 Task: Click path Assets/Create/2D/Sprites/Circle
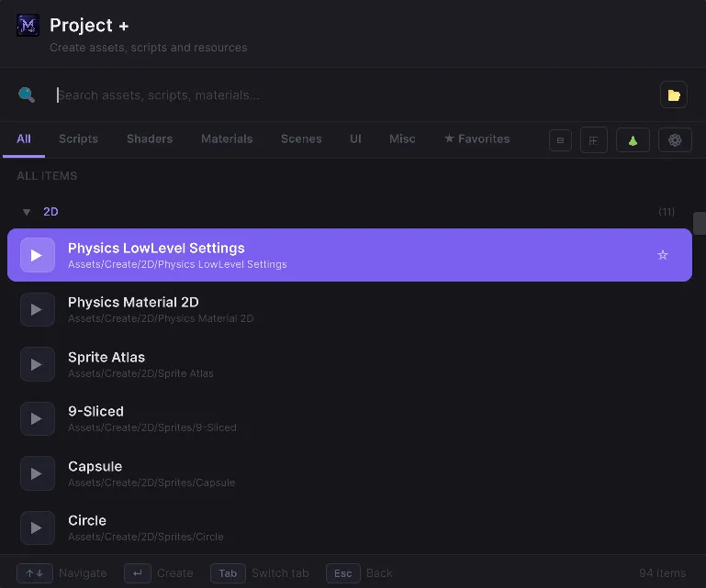(x=145, y=537)
